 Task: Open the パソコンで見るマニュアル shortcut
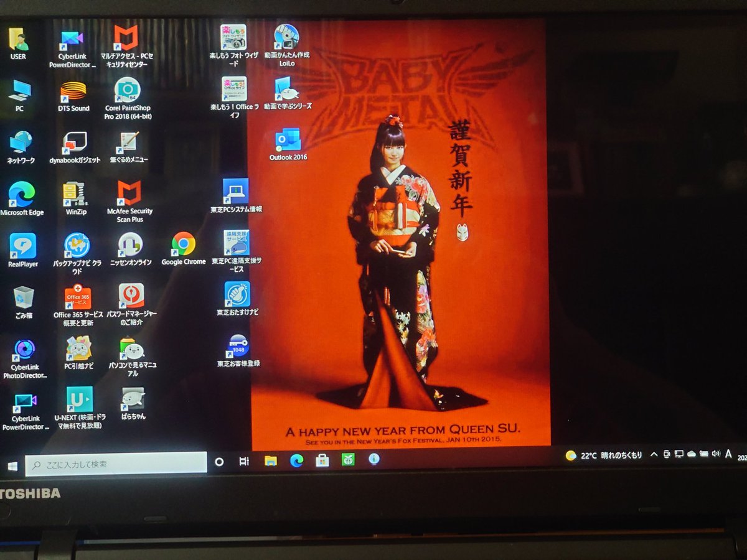tap(132, 357)
